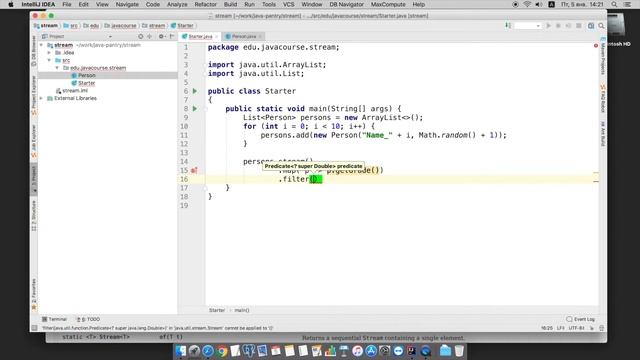640x360 pixels.
Task: Click main() in editor breadcrumb
Action: tap(242, 310)
